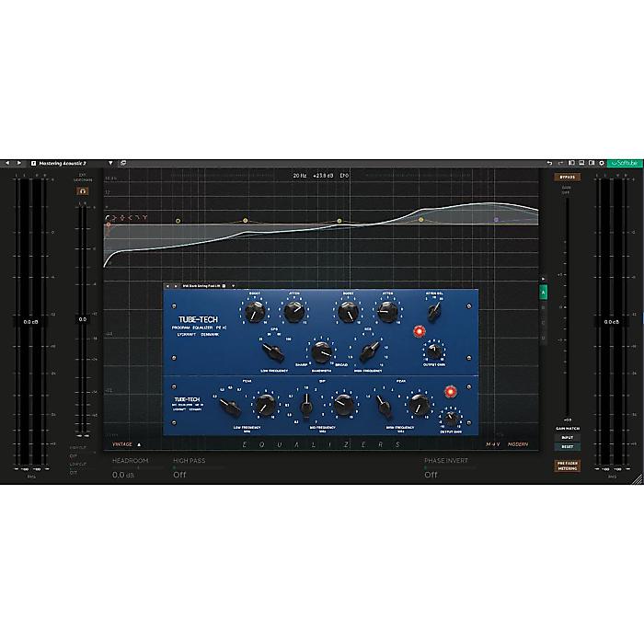The width and height of the screenshot is (644, 644).
Task: Click the ME 1B OUTPUT GAIN knob
Action: 451,418
